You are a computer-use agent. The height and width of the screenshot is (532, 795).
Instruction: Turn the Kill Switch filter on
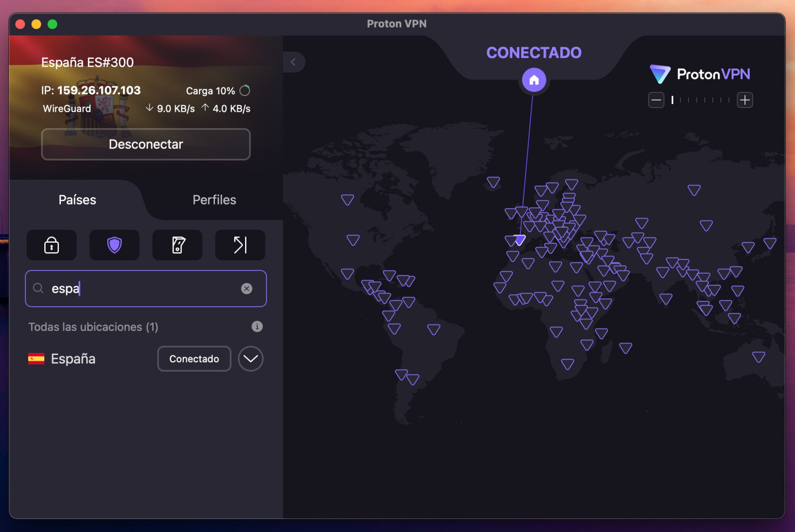pos(177,245)
